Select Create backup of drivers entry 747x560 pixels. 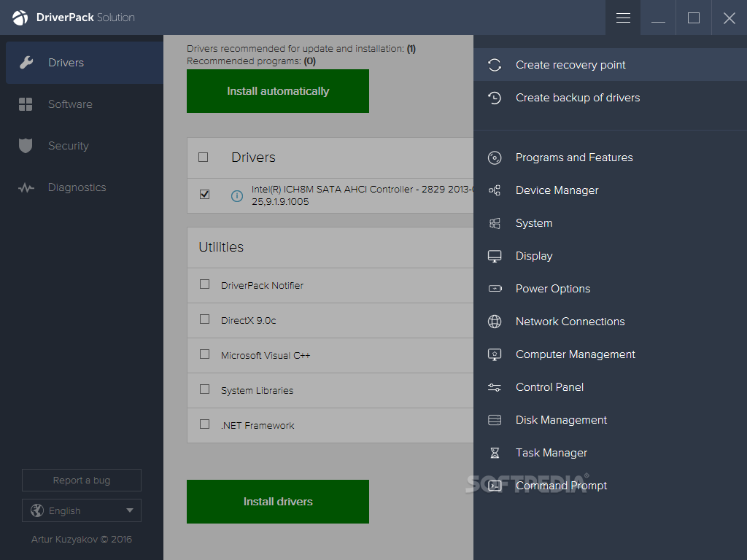610,98
